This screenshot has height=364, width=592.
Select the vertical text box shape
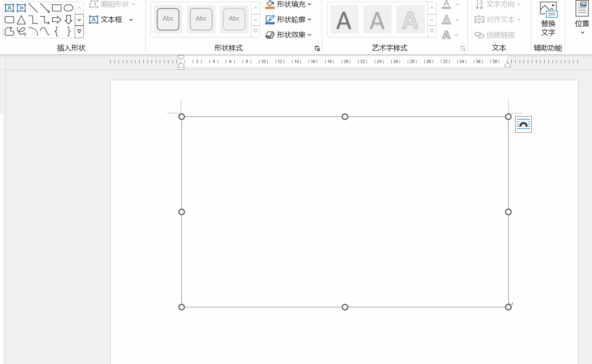point(21,8)
